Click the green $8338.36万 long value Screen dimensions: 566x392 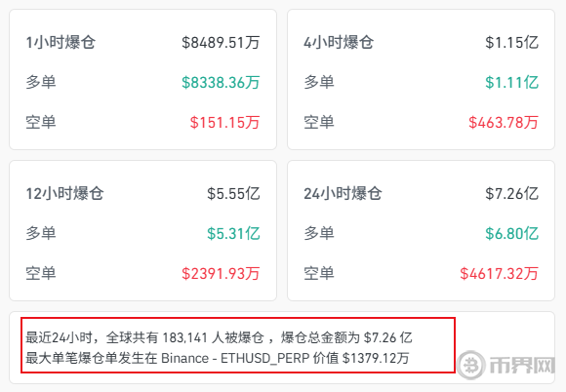(x=221, y=82)
